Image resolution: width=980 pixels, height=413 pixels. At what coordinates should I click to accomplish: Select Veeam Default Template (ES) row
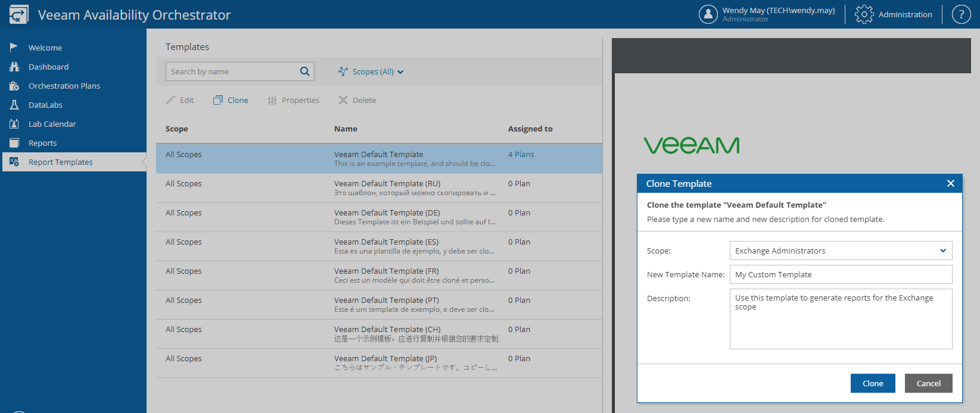click(379, 246)
